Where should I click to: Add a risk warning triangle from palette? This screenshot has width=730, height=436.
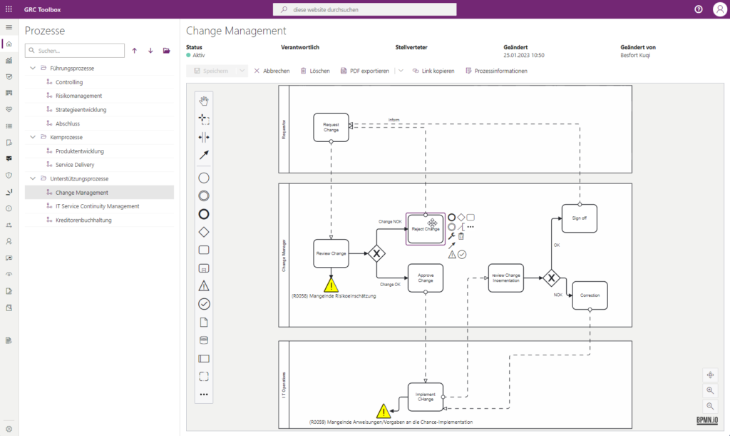point(204,286)
